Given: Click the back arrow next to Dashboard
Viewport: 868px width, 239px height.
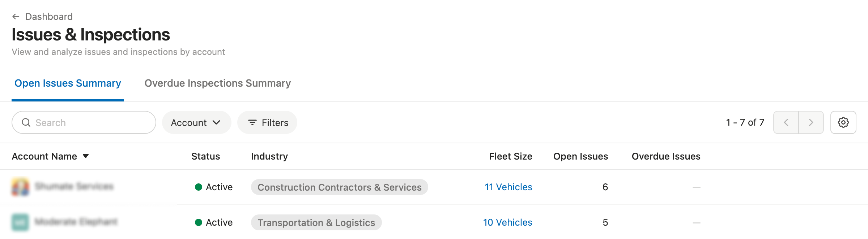Looking at the screenshot, I should (x=16, y=17).
